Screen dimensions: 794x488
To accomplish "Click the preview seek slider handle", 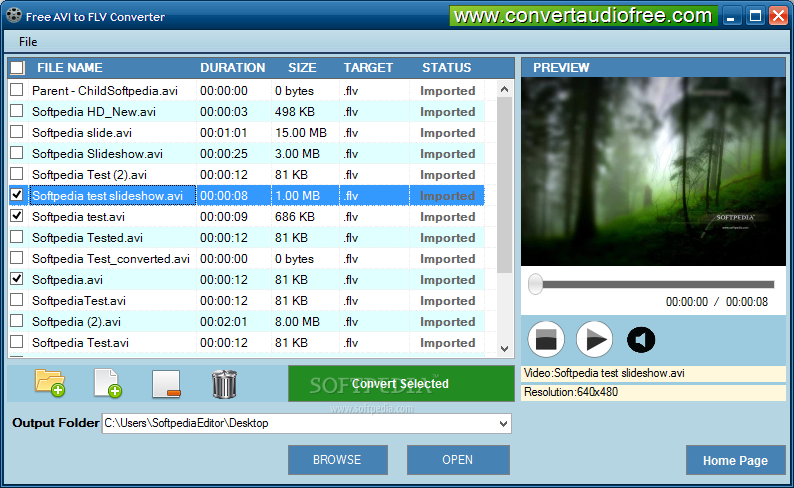I will tap(535, 284).
